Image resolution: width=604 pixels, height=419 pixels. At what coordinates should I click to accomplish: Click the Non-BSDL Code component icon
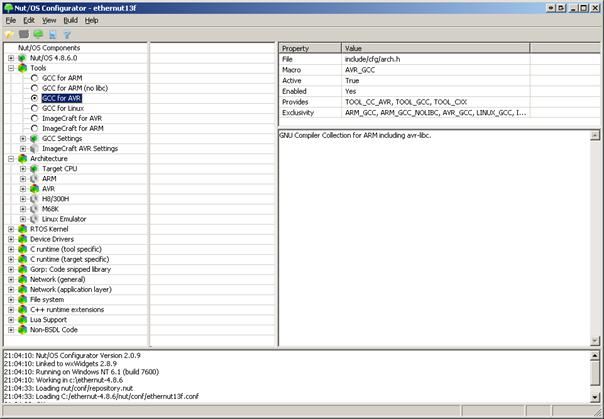(x=22, y=330)
